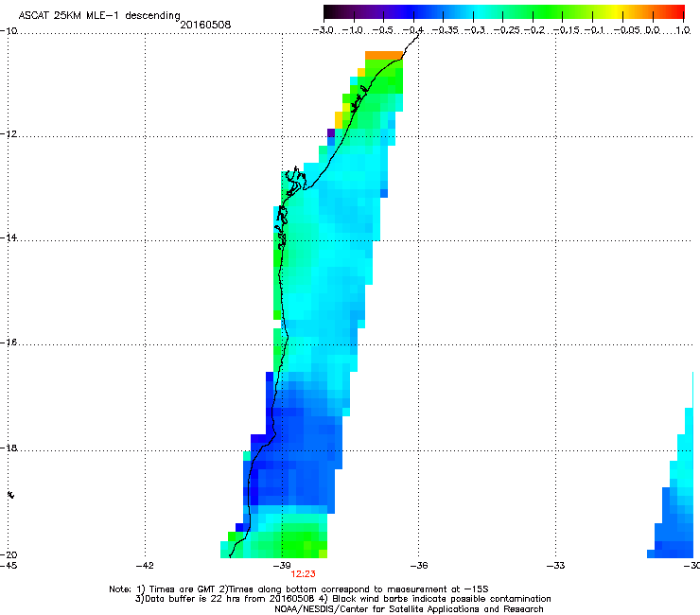Click the '1.0' color scale label
This screenshot has height=615, width=700.
pyautogui.click(x=683, y=30)
